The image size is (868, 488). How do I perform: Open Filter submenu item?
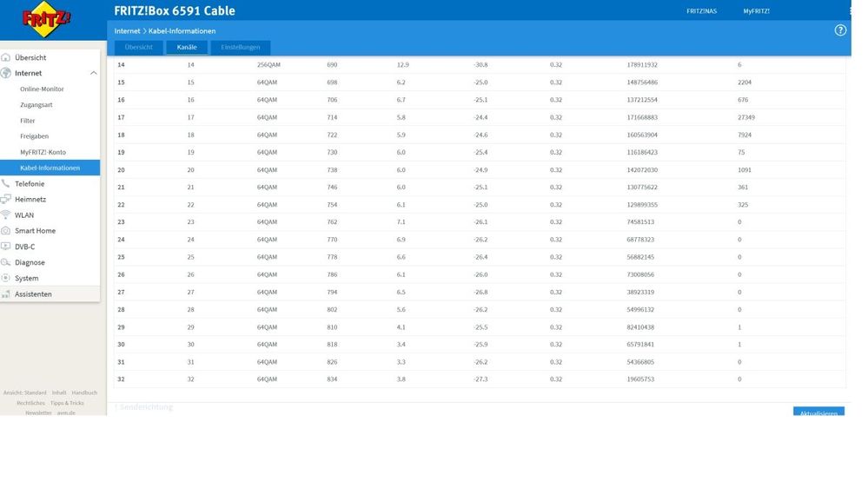[x=27, y=121]
